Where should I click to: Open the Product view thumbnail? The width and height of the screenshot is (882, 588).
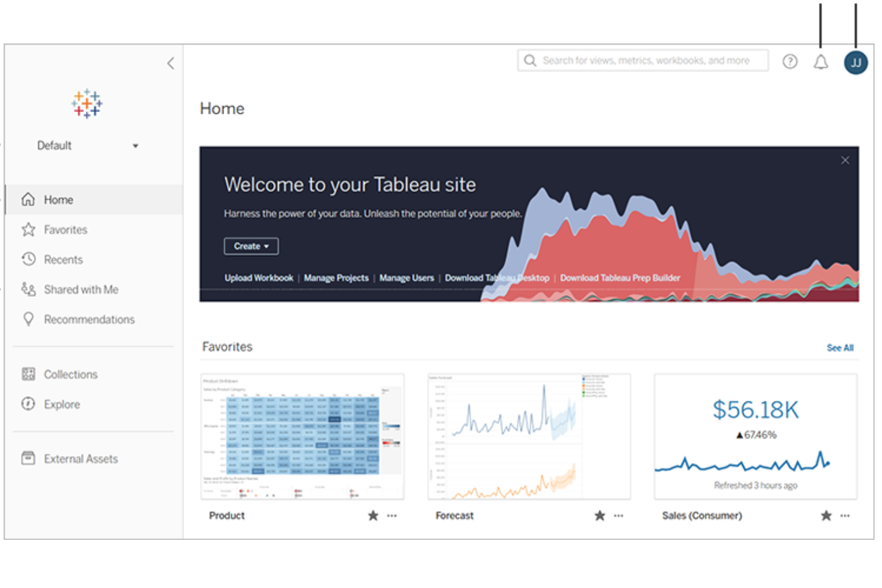pos(303,437)
